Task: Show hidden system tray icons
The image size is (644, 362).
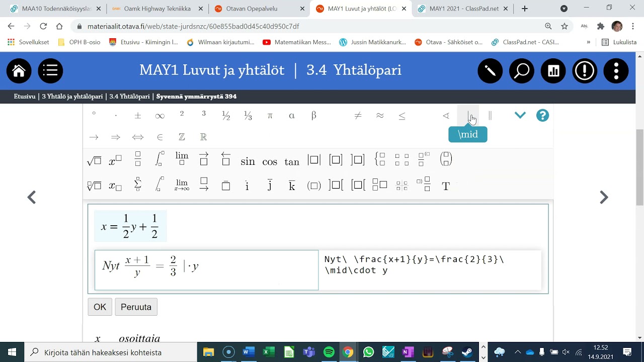Action: (517, 352)
